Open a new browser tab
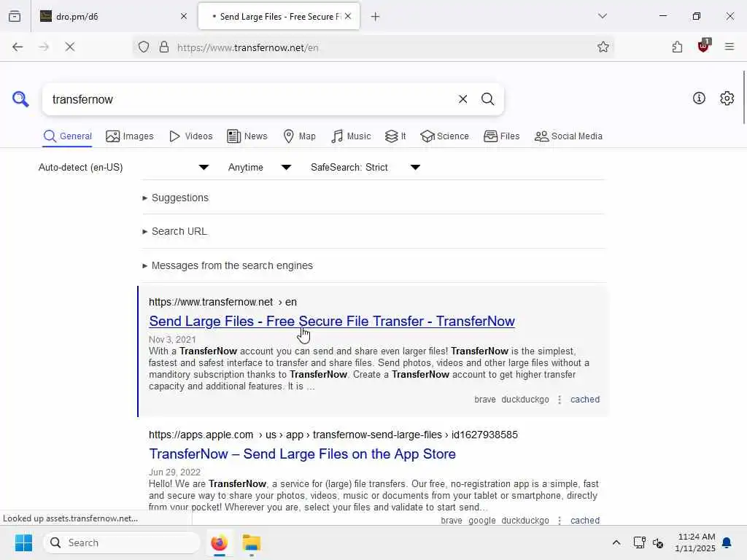 [x=375, y=17]
